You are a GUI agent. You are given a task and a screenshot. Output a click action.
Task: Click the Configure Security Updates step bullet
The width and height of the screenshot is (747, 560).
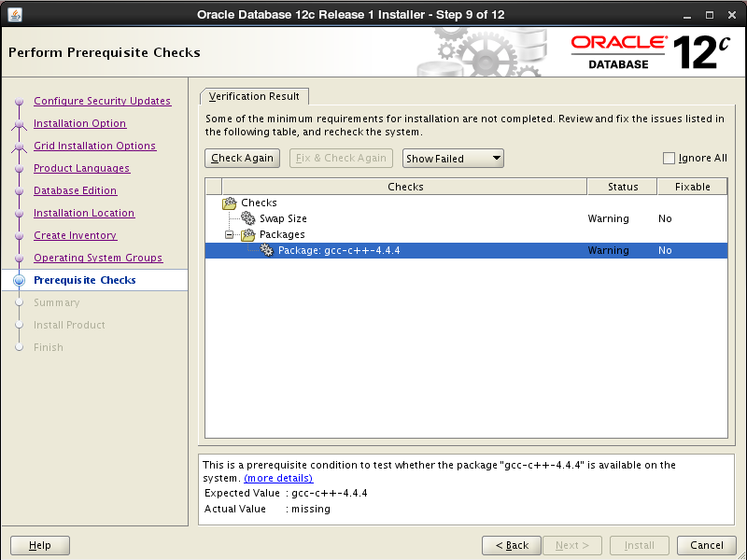pyautogui.click(x=19, y=102)
